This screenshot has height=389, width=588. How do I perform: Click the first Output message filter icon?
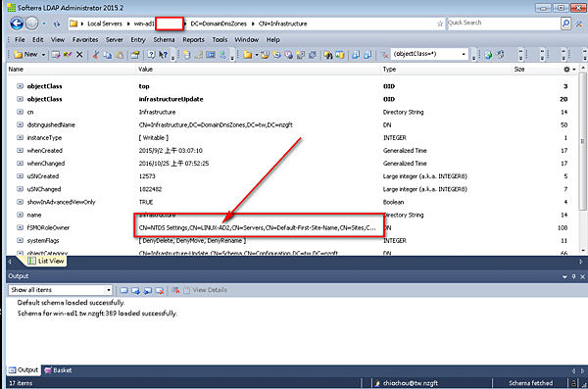(123, 290)
